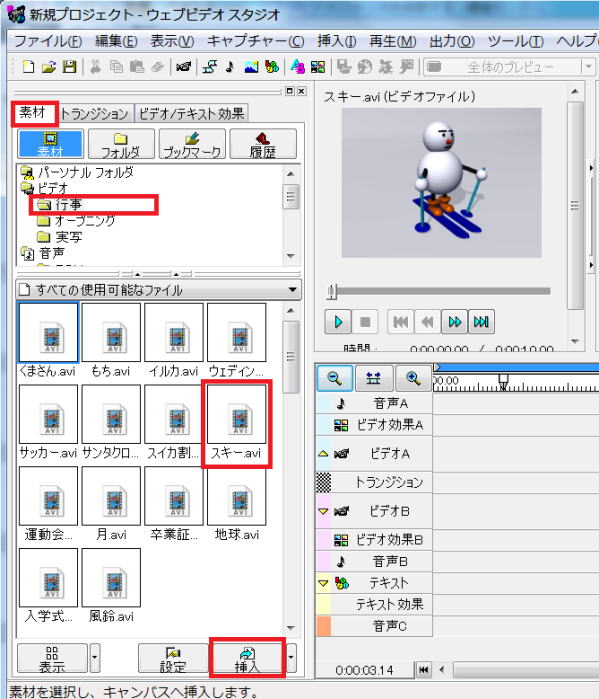Zoom out the timeline with minus magnifier

tap(334, 378)
